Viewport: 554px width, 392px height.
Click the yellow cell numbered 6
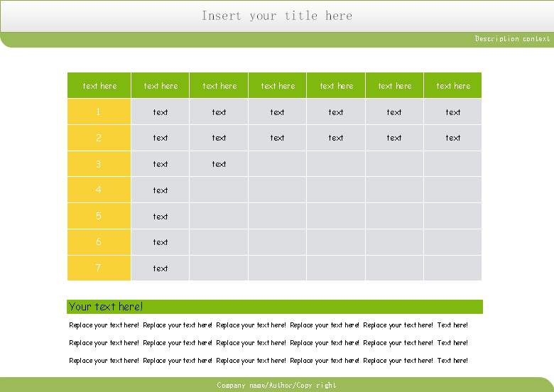tap(99, 242)
